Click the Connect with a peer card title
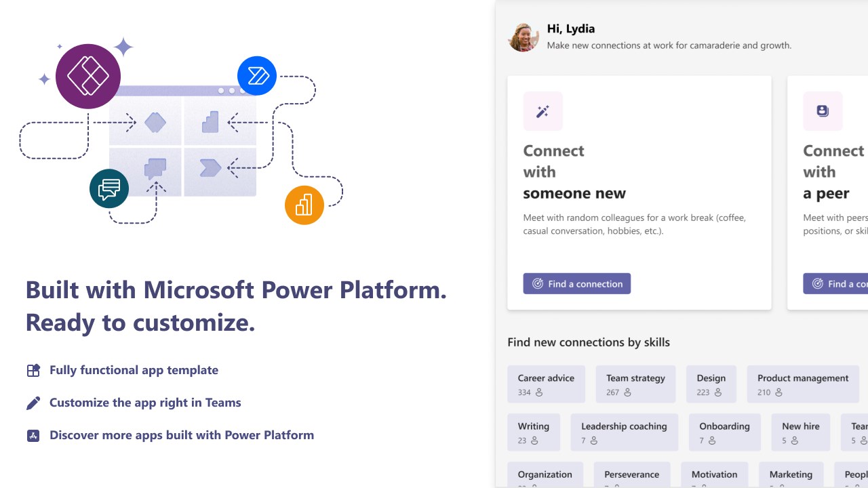The width and height of the screenshot is (868, 488). 834,172
